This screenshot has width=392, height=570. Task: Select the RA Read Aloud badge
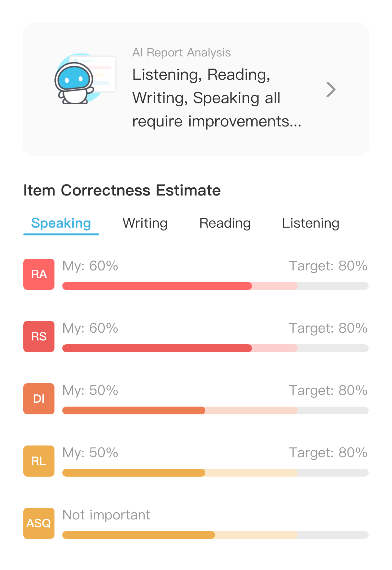point(39,274)
